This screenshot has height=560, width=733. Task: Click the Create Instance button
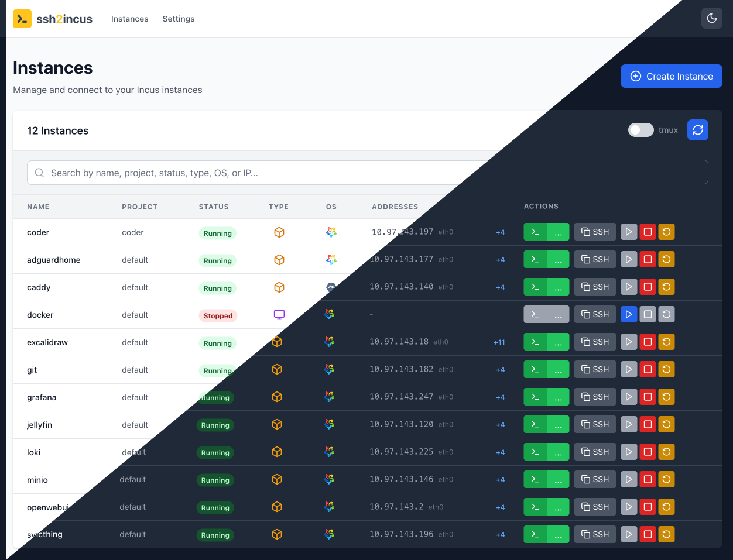pyautogui.click(x=671, y=76)
